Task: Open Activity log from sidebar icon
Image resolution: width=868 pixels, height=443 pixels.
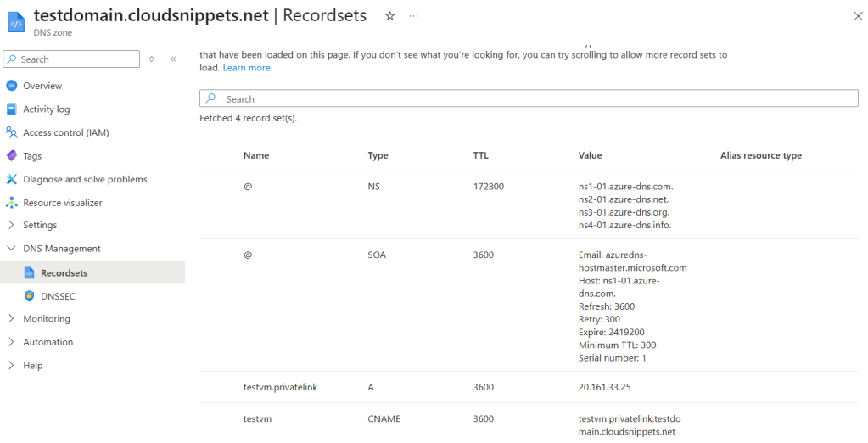Action: tap(11, 109)
